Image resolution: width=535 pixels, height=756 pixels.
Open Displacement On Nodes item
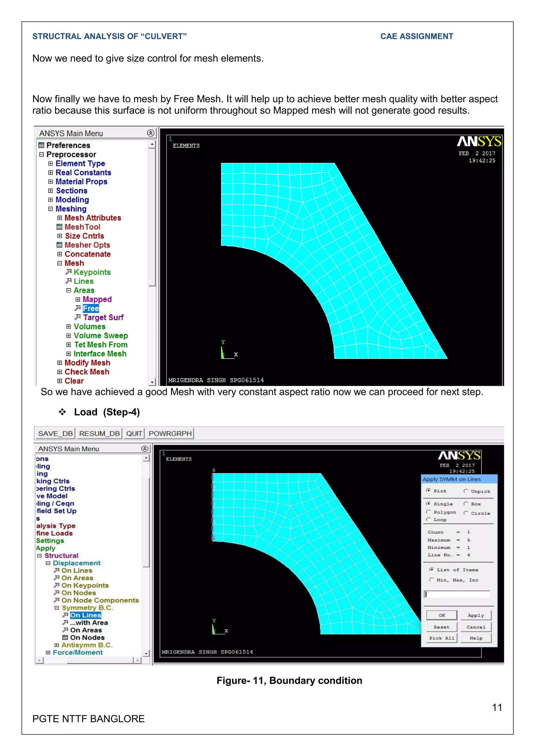click(x=79, y=593)
